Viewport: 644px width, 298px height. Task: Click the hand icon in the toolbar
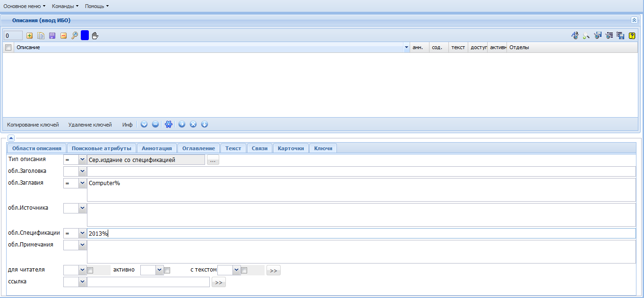pos(95,35)
